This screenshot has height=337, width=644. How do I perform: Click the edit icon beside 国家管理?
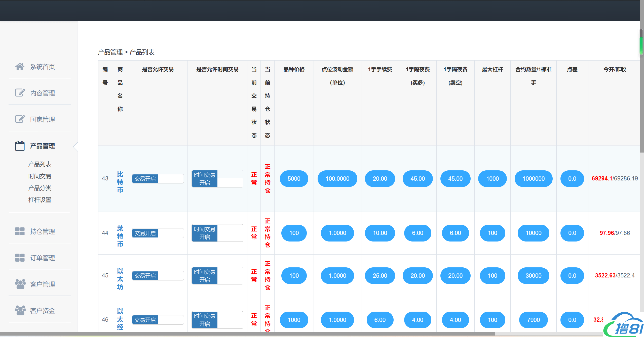tap(20, 119)
